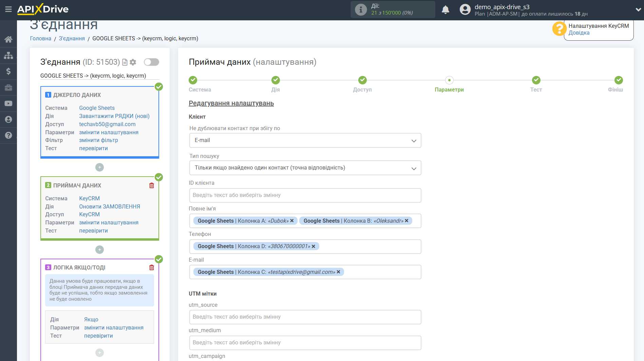Go to the Система step

pyautogui.click(x=193, y=80)
